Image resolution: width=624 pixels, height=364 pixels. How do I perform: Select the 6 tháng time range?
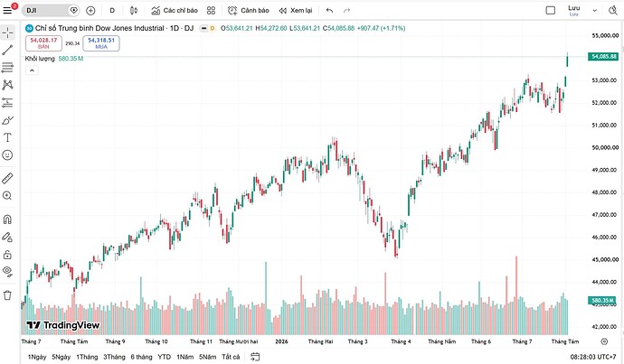(x=141, y=357)
